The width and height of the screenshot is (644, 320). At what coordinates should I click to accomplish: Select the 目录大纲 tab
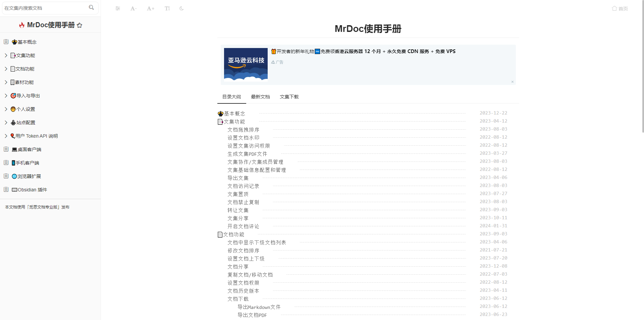[231, 97]
